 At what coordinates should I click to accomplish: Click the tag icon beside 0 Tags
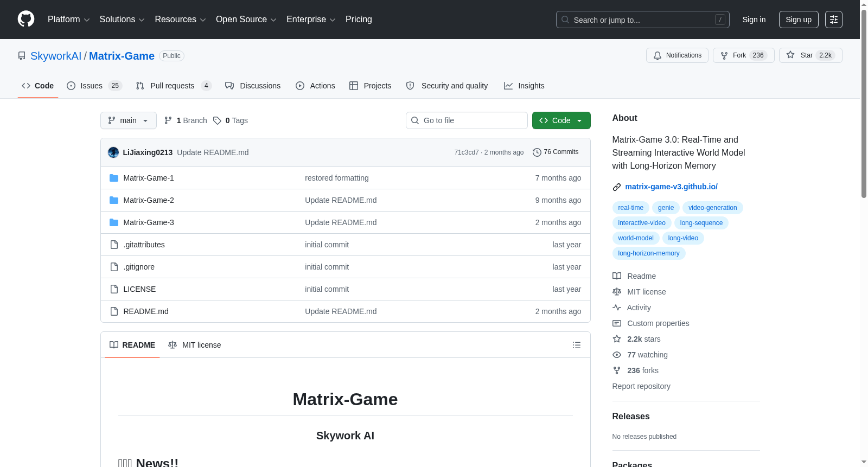tap(217, 120)
